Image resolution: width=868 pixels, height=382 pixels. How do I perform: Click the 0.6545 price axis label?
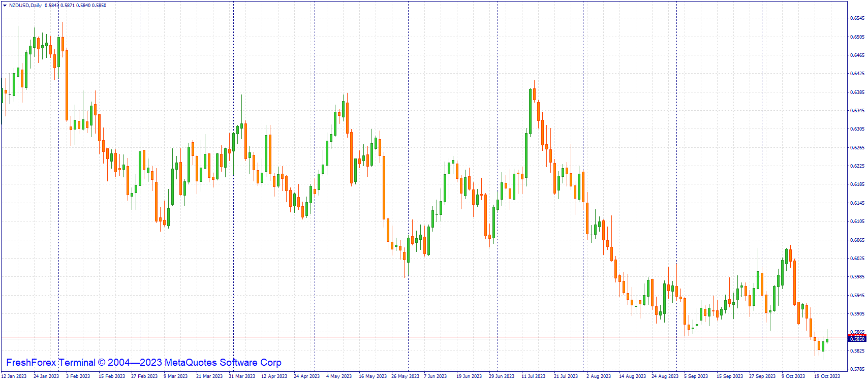858,18
